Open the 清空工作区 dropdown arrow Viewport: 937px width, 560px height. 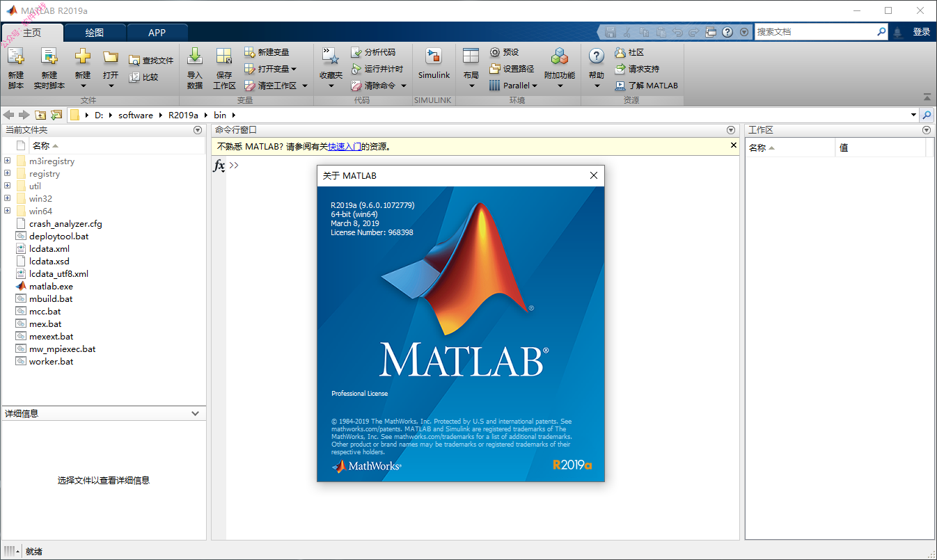pyautogui.click(x=305, y=86)
